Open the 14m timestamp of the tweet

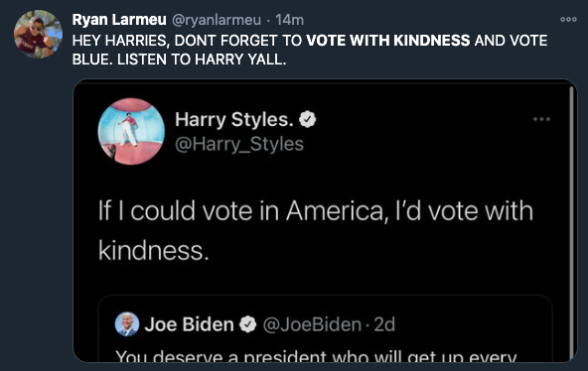289,20
